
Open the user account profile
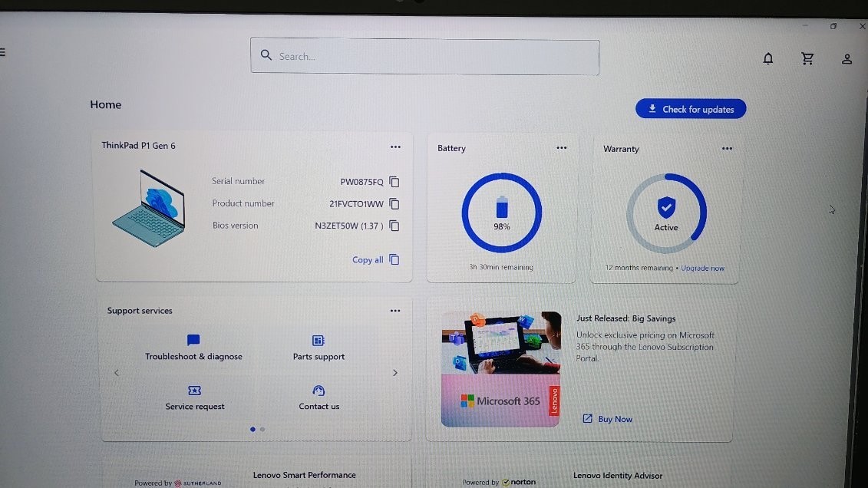(x=847, y=59)
